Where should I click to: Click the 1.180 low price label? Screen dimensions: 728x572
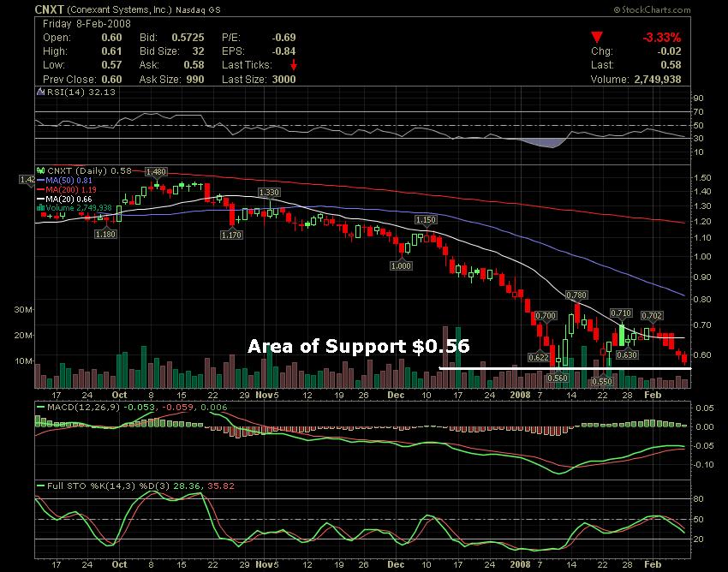pos(105,234)
